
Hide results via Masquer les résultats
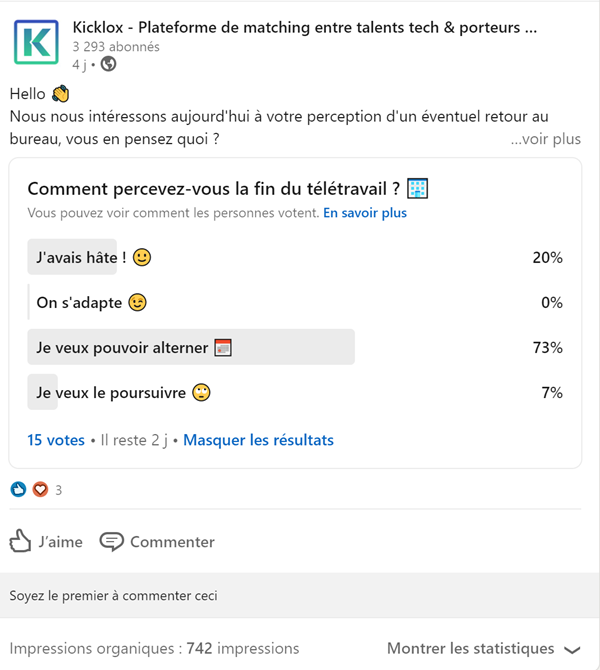click(x=259, y=440)
